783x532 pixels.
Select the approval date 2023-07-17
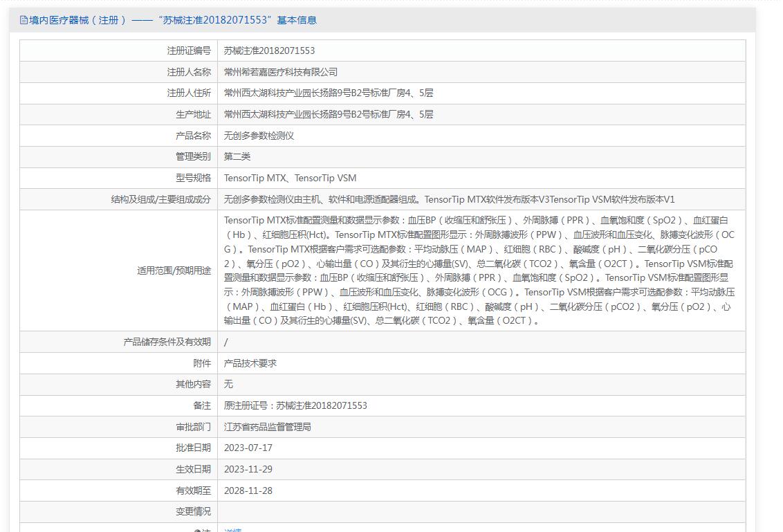[x=248, y=448]
